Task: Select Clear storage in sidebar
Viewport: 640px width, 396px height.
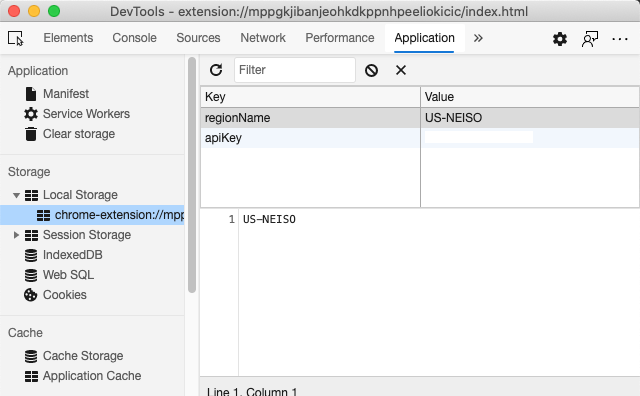Action: tap(79, 134)
